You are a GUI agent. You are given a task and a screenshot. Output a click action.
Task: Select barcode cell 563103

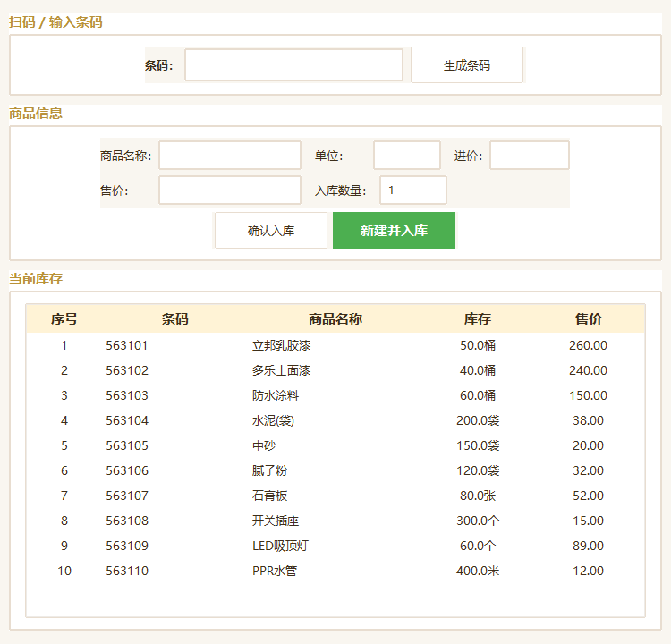127,395
